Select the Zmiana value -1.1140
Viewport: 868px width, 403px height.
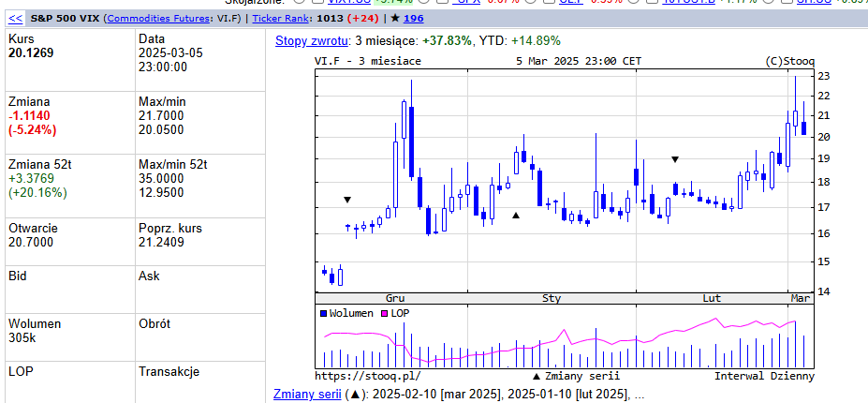(29, 116)
